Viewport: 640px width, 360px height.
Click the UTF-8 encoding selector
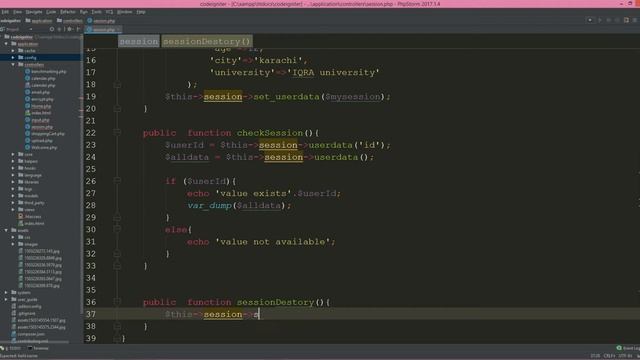tap(625, 356)
